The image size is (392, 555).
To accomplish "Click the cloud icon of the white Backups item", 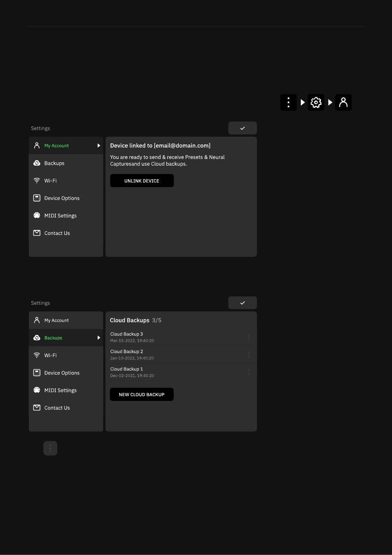I will point(37,163).
